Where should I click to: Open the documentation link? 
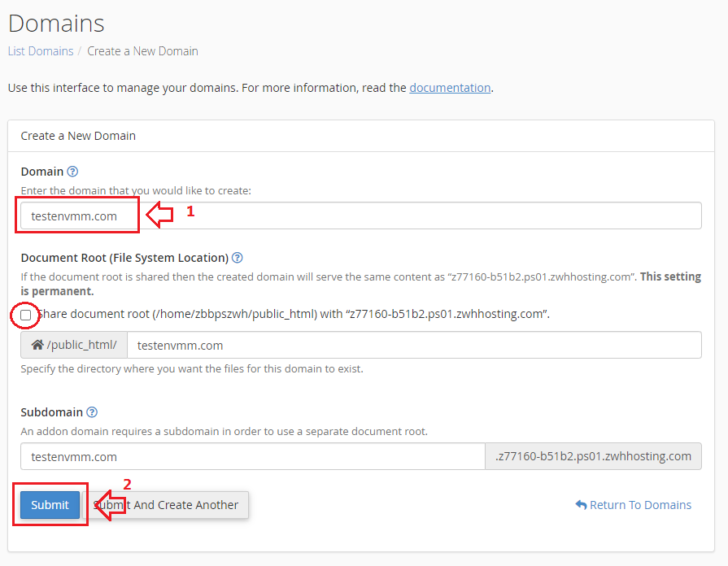pyautogui.click(x=450, y=88)
